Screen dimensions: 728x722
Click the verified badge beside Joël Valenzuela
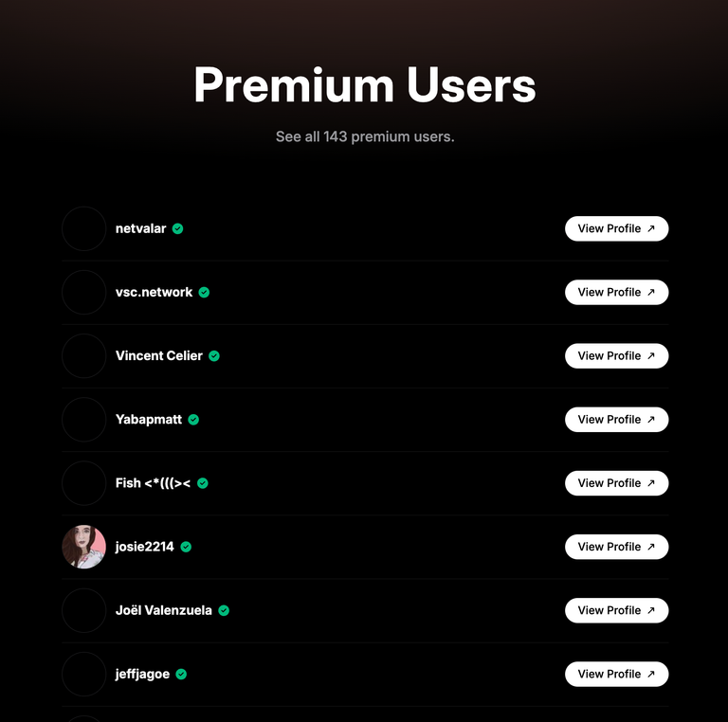pyautogui.click(x=224, y=610)
